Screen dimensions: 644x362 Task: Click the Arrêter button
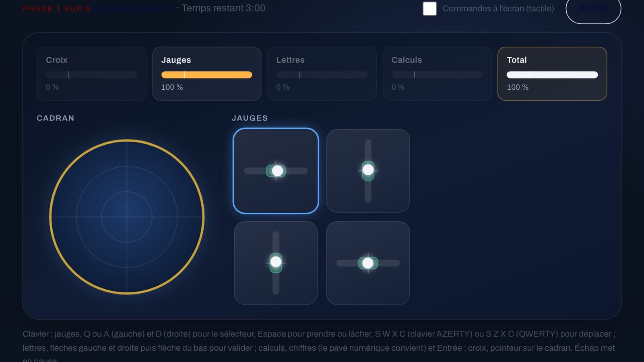click(593, 9)
